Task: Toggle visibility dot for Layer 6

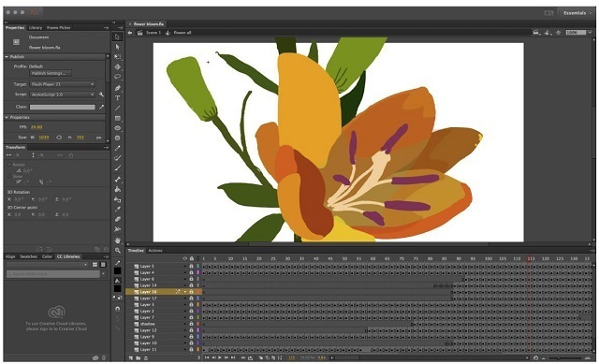Action: [185, 279]
